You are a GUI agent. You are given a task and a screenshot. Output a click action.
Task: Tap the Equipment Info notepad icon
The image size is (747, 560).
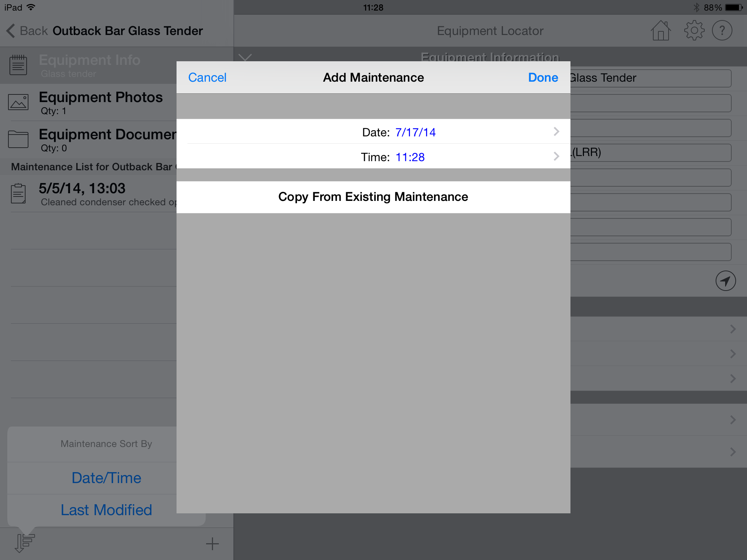[x=18, y=65]
